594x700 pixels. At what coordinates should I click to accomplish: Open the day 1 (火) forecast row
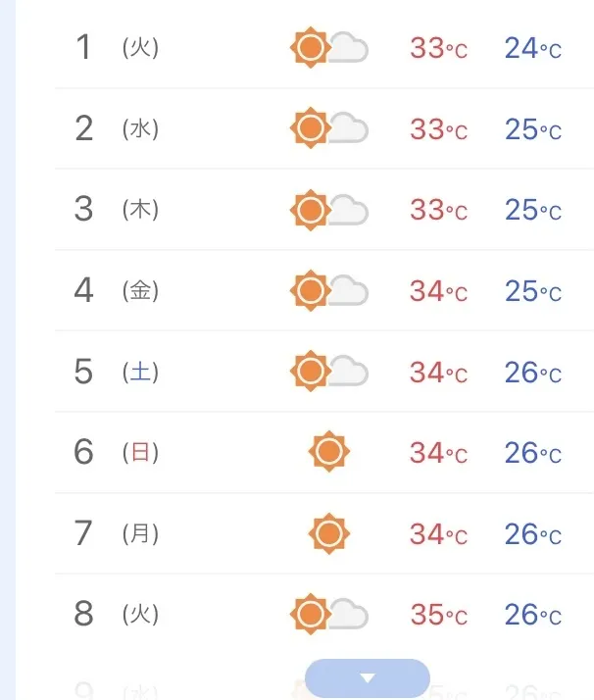point(324,48)
